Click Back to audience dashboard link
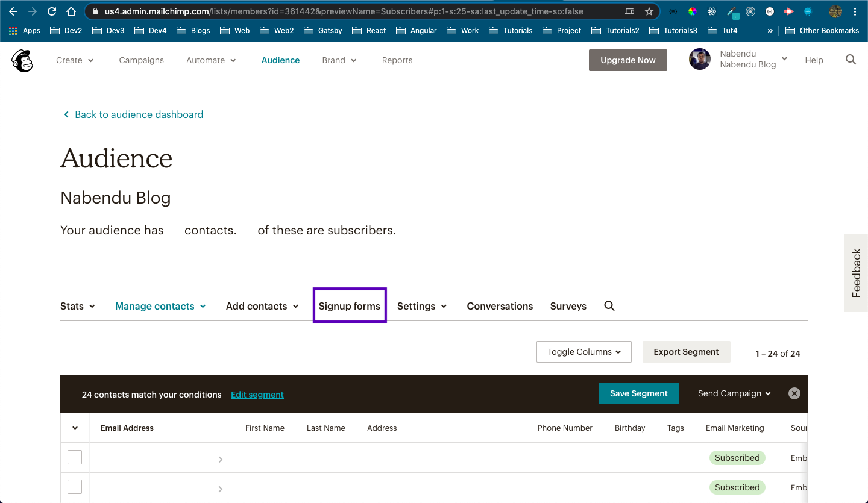 pos(133,114)
